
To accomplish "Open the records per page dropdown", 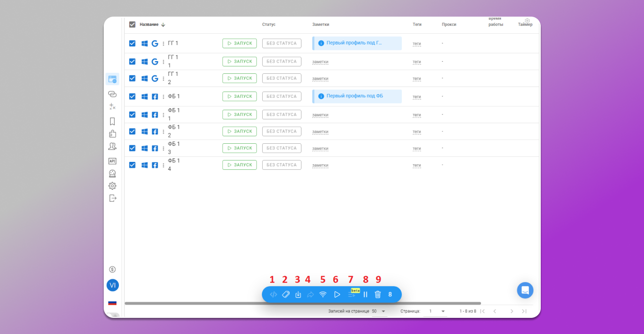I will [x=379, y=311].
